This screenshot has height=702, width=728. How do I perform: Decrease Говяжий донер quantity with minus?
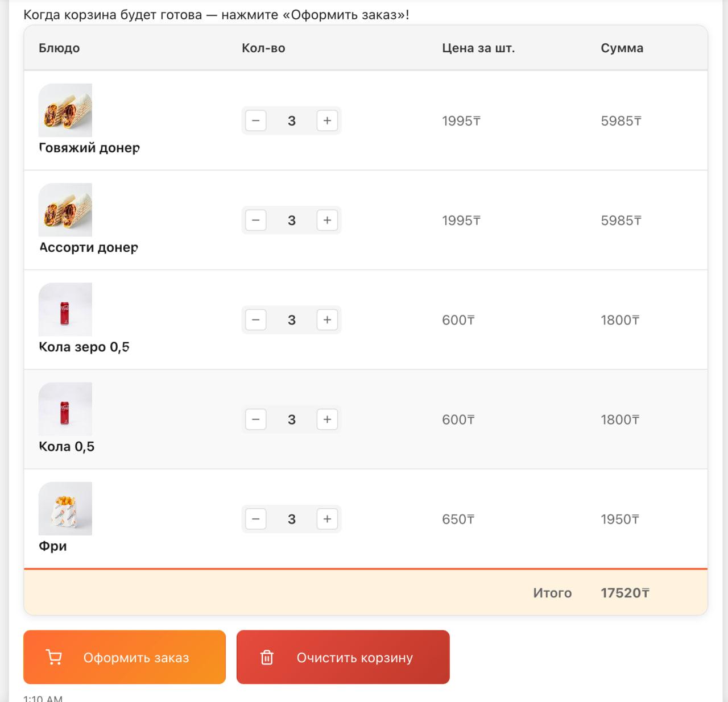[256, 121]
